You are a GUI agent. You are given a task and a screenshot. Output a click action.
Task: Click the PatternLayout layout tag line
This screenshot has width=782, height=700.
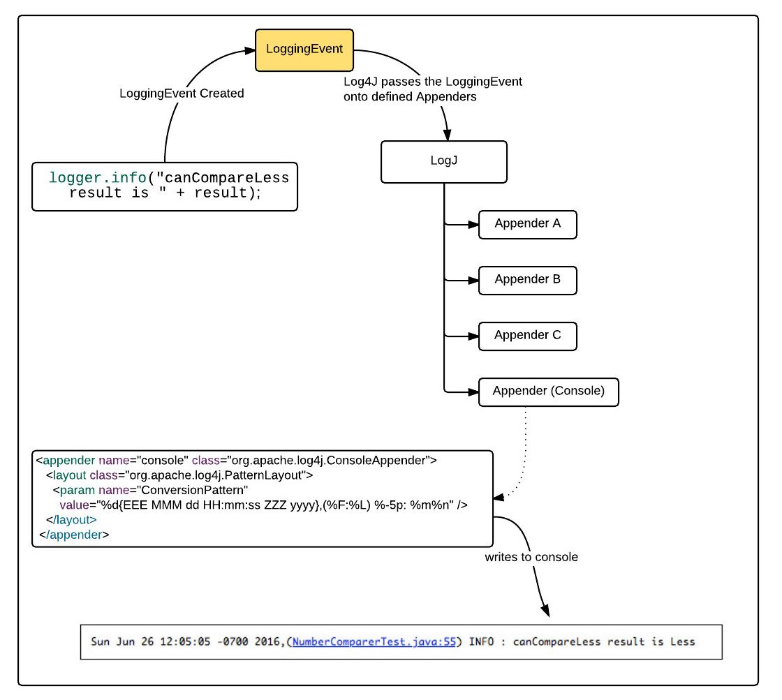(x=179, y=475)
